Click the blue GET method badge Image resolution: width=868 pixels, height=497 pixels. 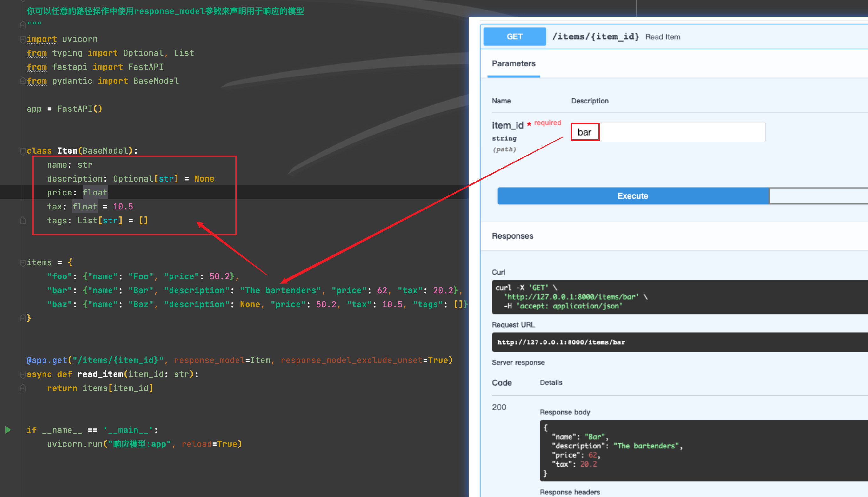pos(515,36)
